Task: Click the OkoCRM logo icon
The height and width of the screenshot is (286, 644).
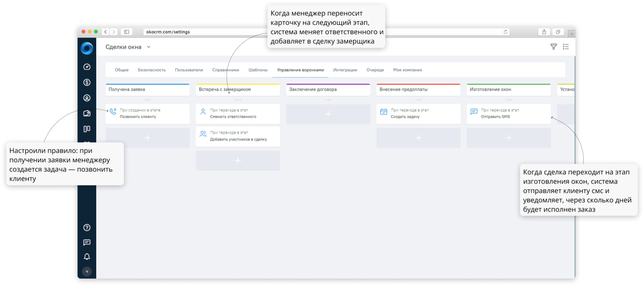Action: pos(87,48)
